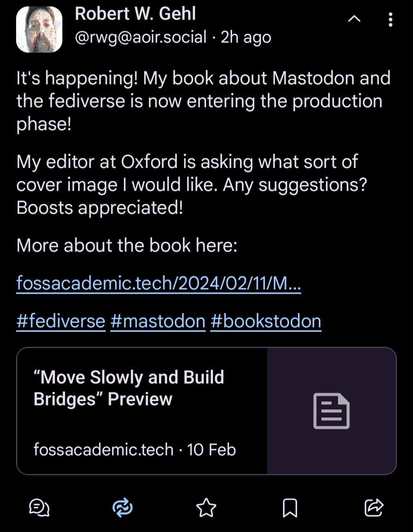
Task: Open Robert W. Gehl's profile avatar
Action: pyautogui.click(x=39, y=29)
